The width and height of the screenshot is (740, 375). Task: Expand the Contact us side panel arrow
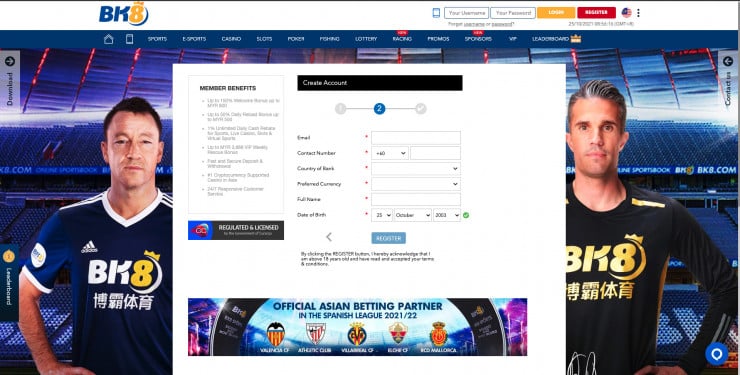click(x=728, y=61)
